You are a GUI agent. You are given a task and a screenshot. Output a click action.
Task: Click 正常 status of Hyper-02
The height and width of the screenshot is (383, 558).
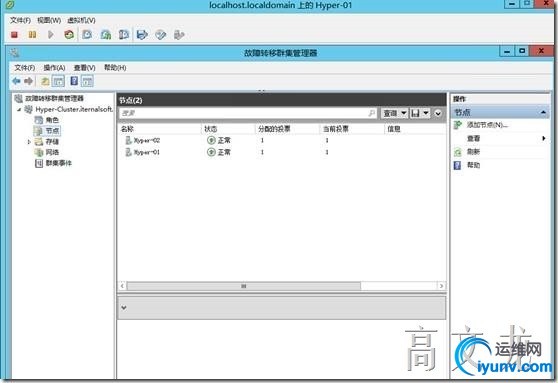[224, 141]
